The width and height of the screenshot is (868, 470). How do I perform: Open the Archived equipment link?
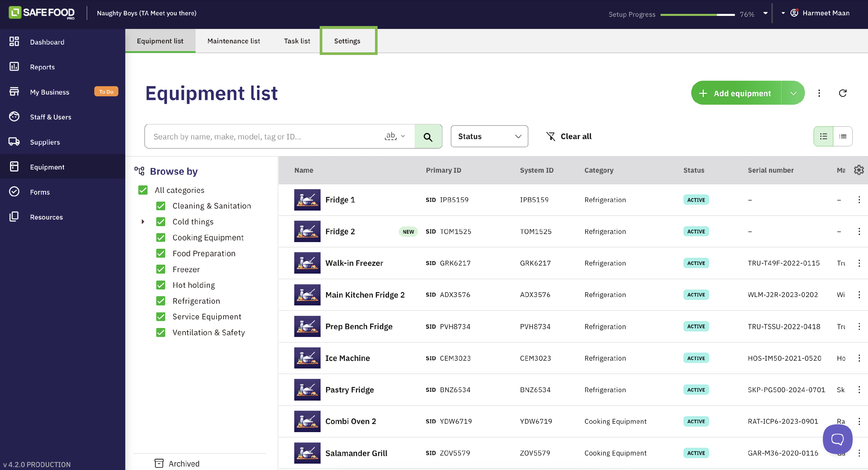[x=177, y=463]
